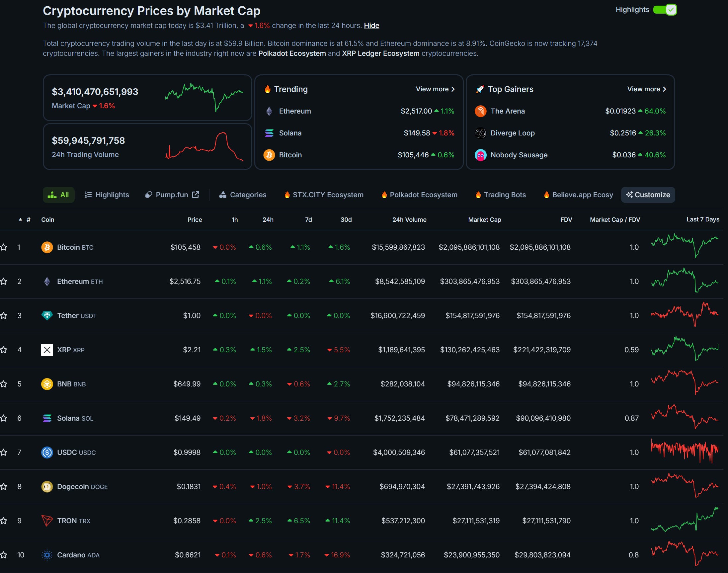This screenshot has height=573, width=728.
Task: Open the market cap sparkline chart card
Action: point(204,97)
